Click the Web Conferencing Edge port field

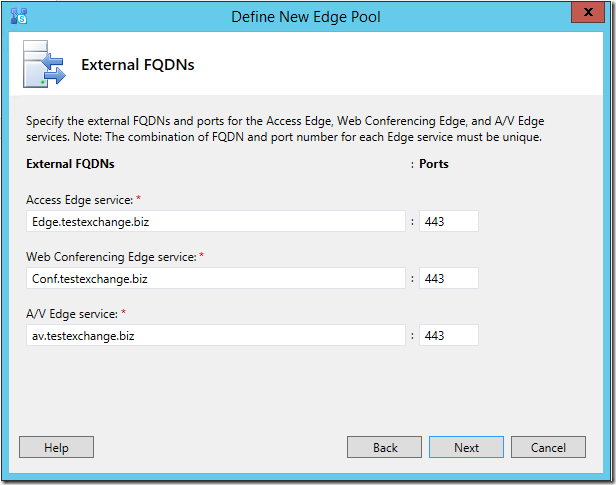click(x=449, y=278)
